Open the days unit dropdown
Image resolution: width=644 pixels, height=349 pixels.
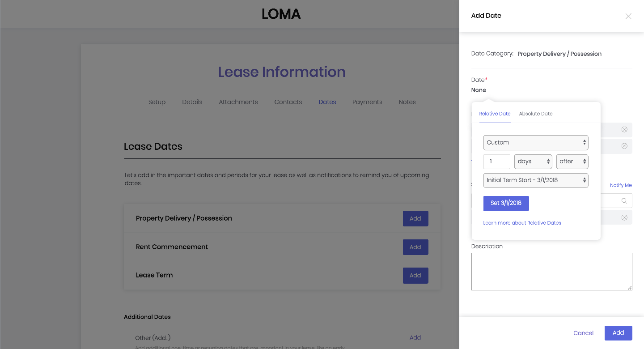533,162
